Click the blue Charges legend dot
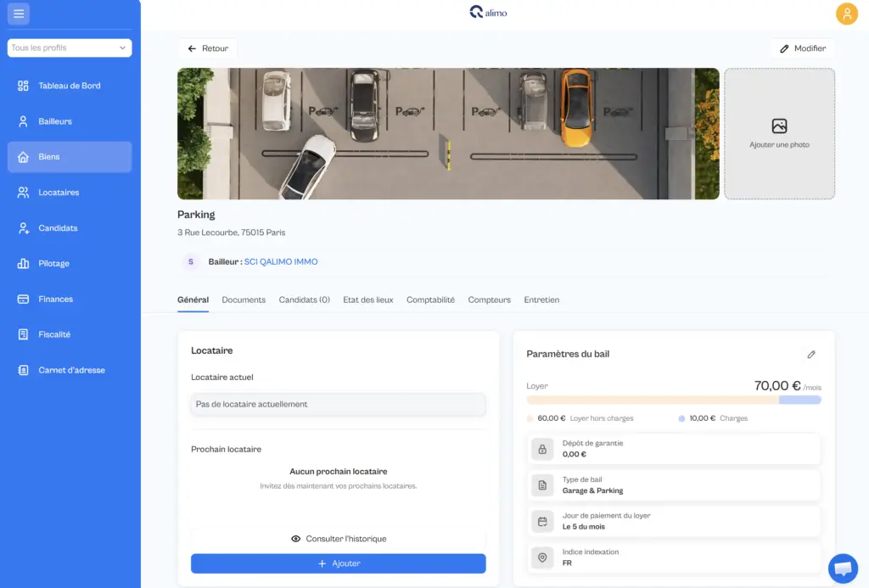This screenshot has height=588, width=869. [681, 418]
